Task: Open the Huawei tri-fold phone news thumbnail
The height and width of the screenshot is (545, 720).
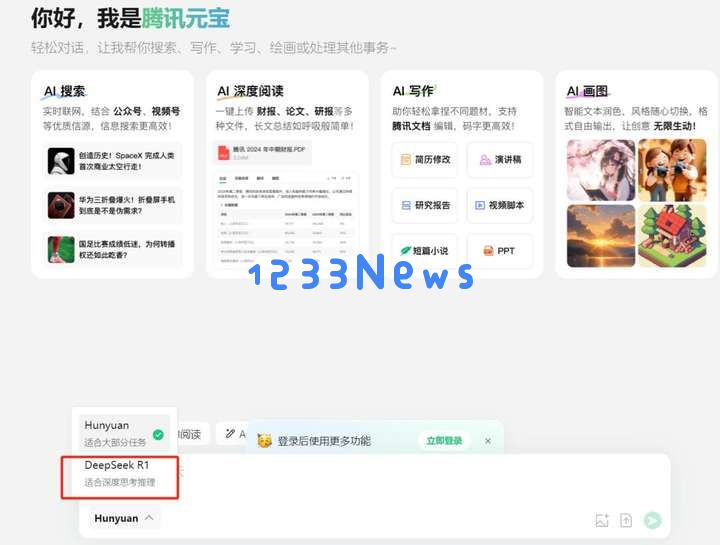Action: click(x=61, y=205)
